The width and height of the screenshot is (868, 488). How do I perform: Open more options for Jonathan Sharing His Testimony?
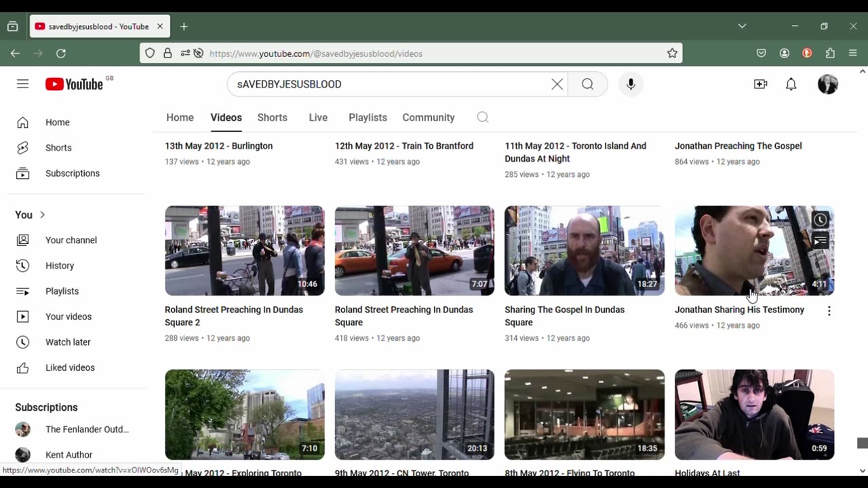tap(829, 310)
